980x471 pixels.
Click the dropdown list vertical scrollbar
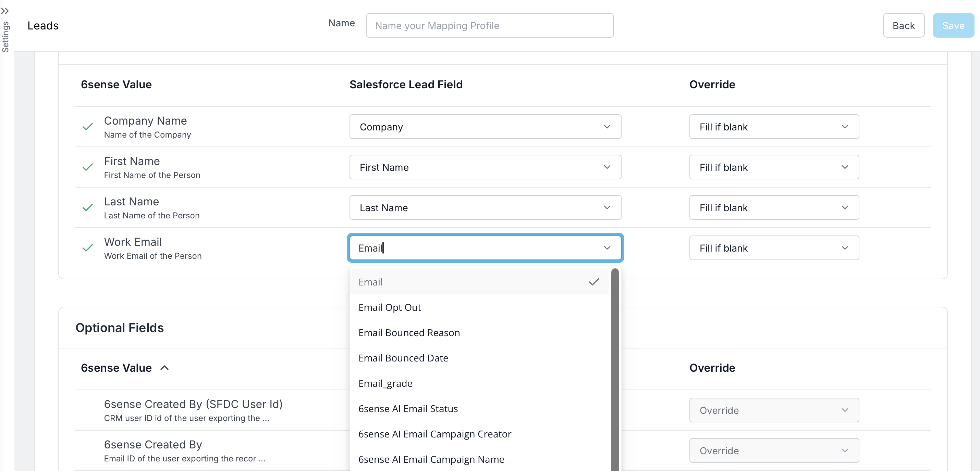[615, 369]
